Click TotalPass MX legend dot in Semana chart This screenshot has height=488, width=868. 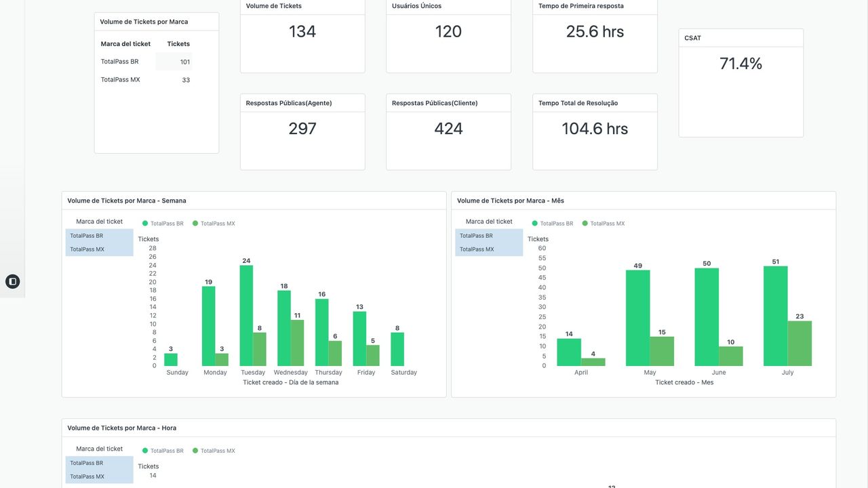(x=195, y=224)
